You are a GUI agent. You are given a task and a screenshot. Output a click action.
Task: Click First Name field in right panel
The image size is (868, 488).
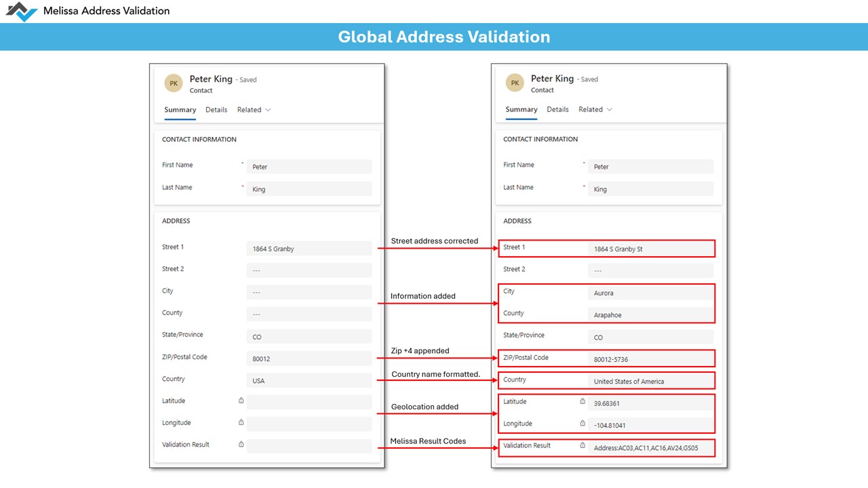(651, 167)
